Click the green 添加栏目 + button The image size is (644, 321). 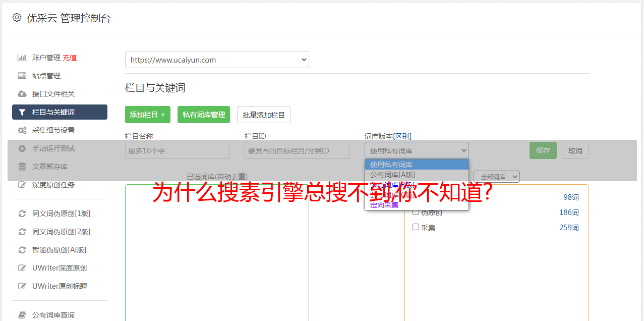(x=148, y=115)
